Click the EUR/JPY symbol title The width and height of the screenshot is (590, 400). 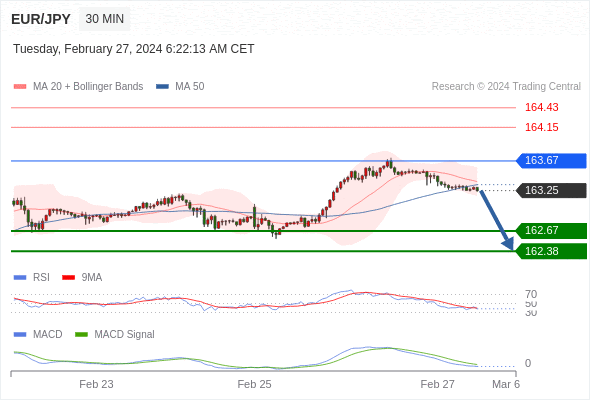point(41,19)
